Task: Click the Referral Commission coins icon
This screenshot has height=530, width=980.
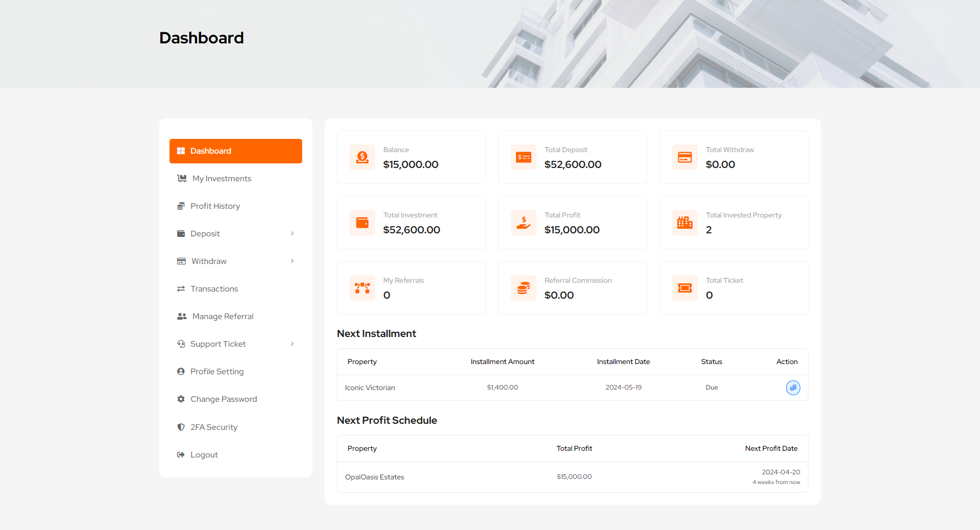Action: pyautogui.click(x=524, y=288)
